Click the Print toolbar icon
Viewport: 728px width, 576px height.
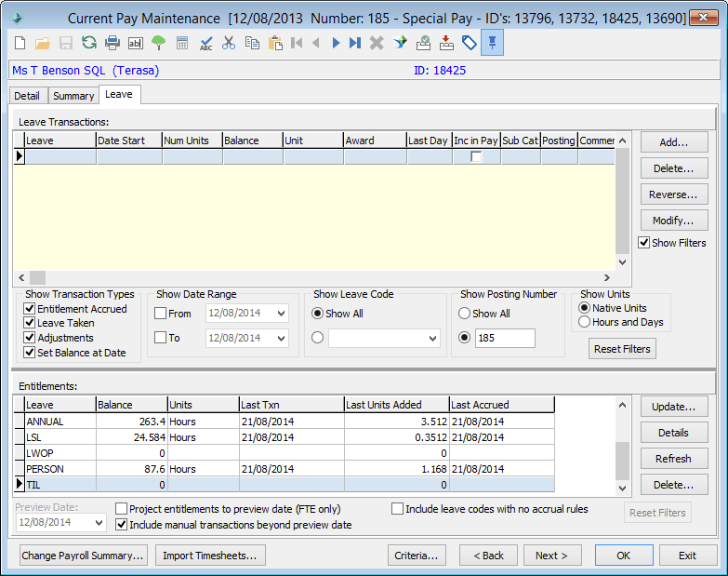pyautogui.click(x=112, y=43)
